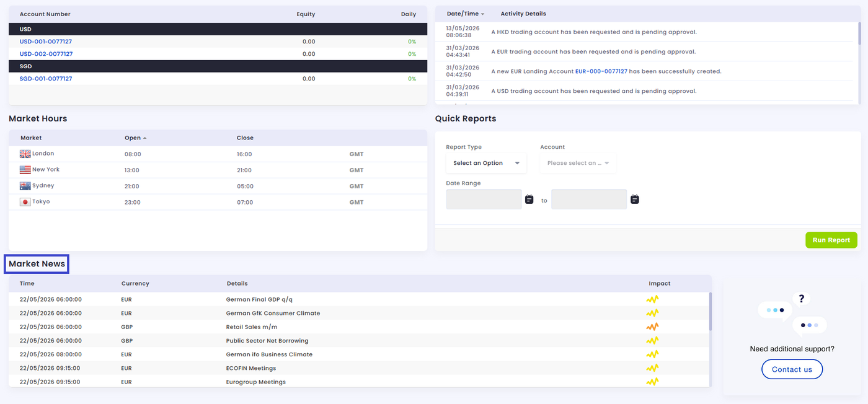The width and height of the screenshot is (868, 404).
Task: Open the Report Type dropdown
Action: point(487,163)
